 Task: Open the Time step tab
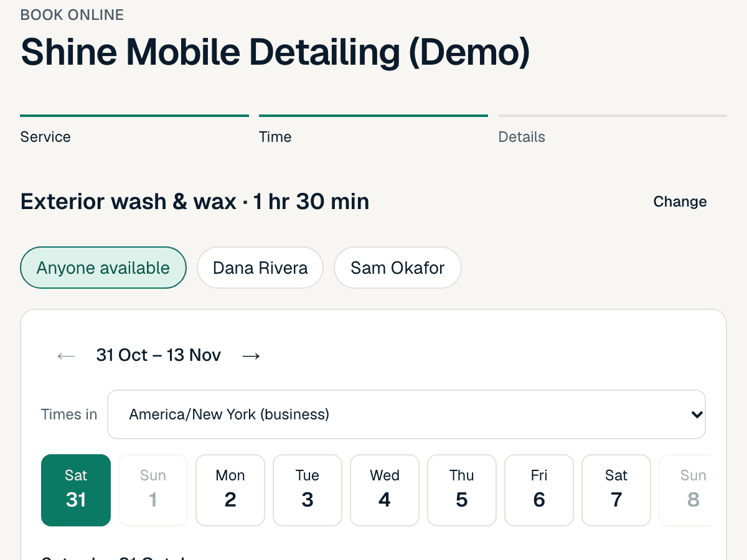pyautogui.click(x=374, y=130)
